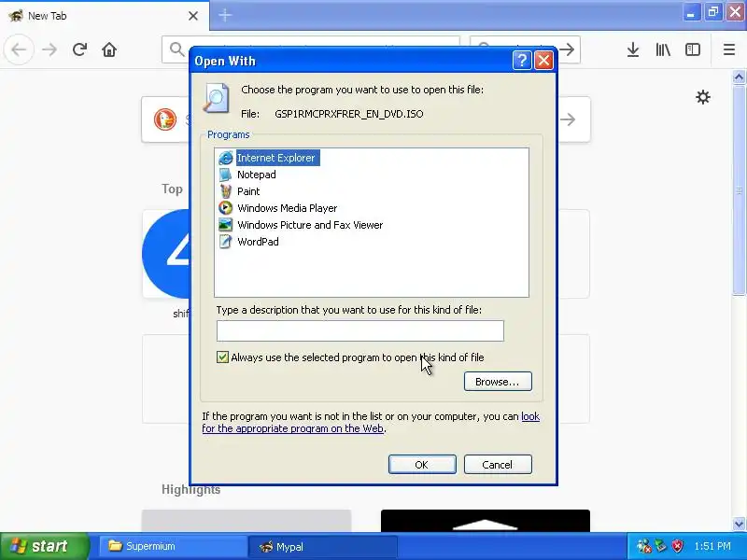Click the Notepad icon in list
The height and width of the screenshot is (560, 747).
point(225,175)
